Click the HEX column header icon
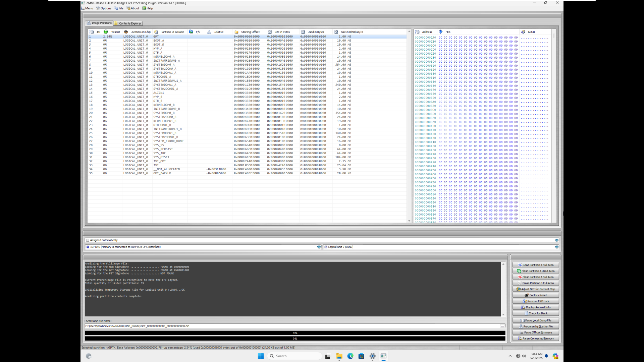Image resolution: width=644 pixels, height=362 pixels. pos(440,32)
